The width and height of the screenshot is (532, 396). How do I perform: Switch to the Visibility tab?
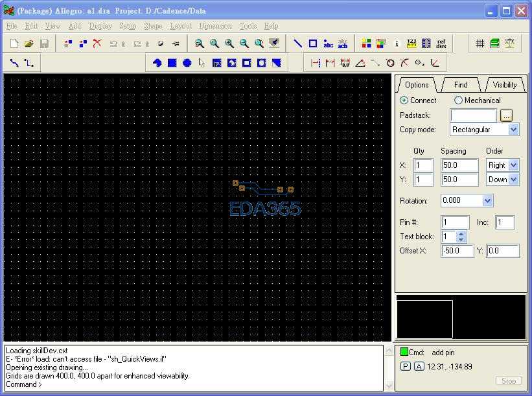click(x=505, y=85)
